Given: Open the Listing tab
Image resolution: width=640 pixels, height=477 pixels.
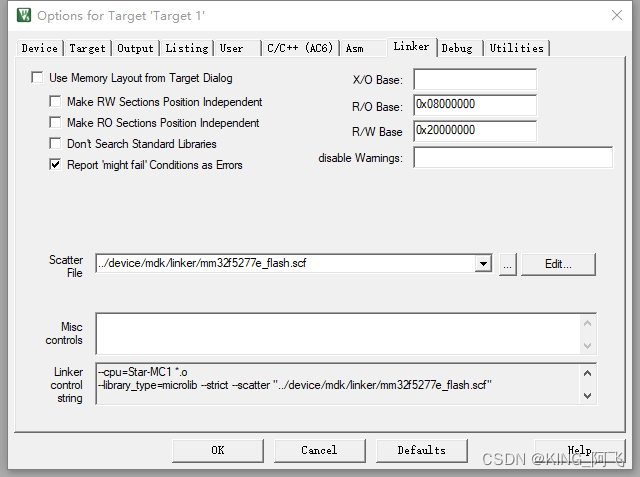Looking at the screenshot, I should click(x=187, y=48).
